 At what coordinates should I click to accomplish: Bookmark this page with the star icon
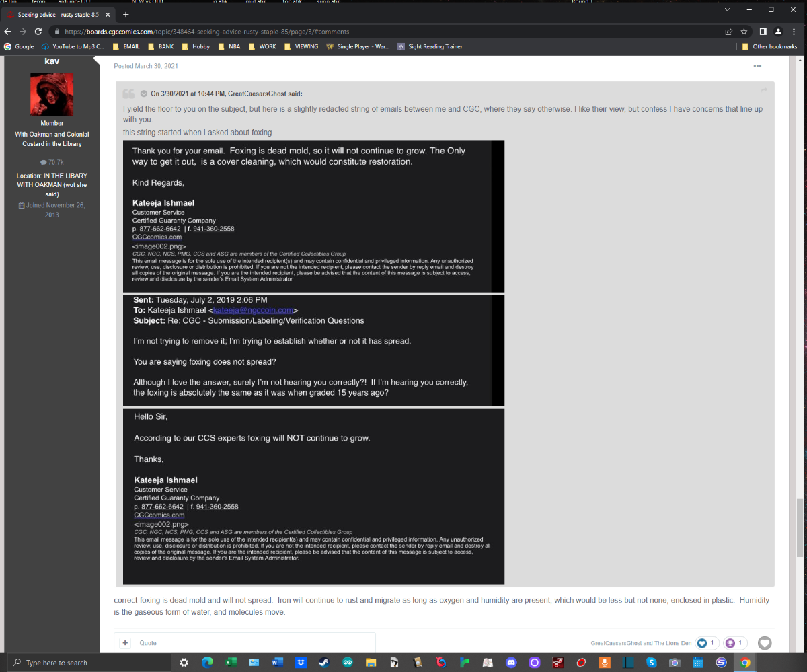[x=744, y=32]
